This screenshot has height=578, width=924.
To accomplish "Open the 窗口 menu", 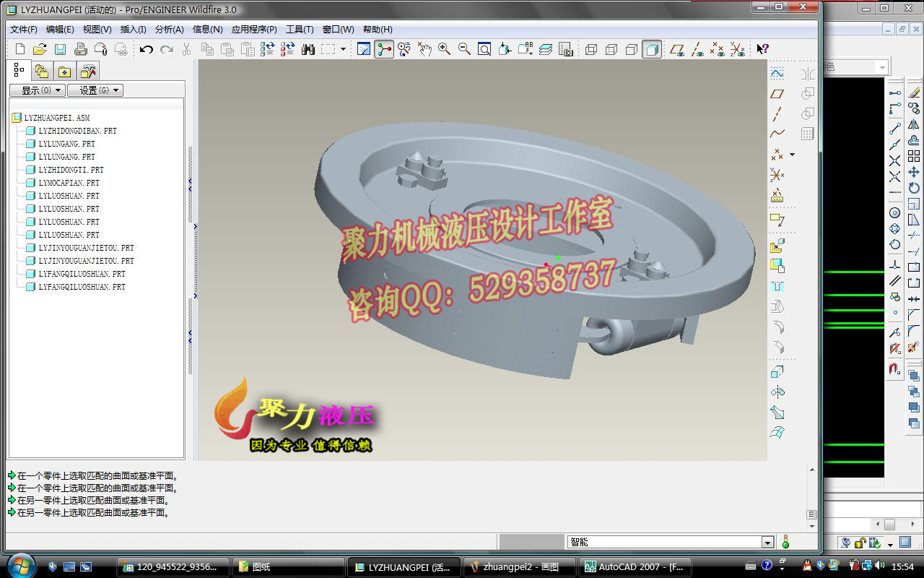I will [336, 30].
